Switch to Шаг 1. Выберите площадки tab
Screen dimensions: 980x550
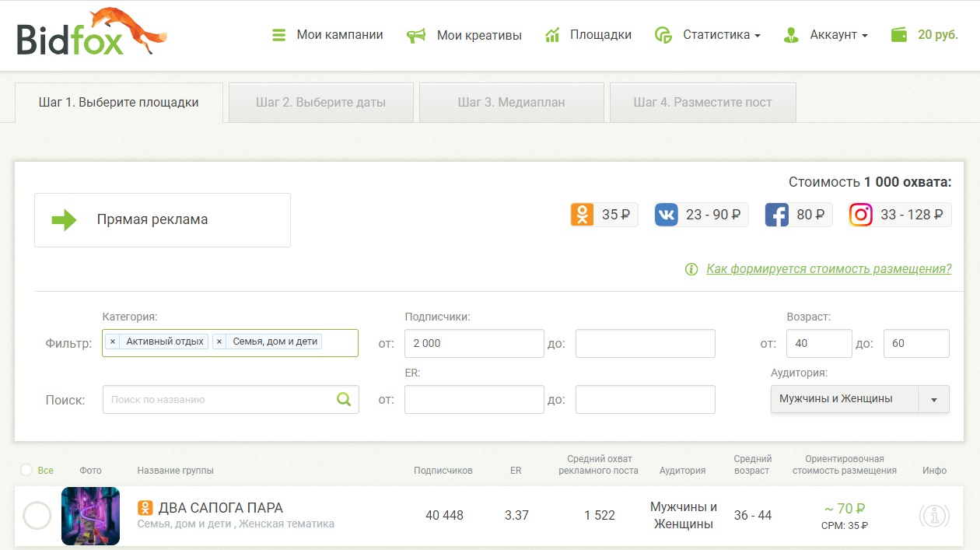[119, 103]
